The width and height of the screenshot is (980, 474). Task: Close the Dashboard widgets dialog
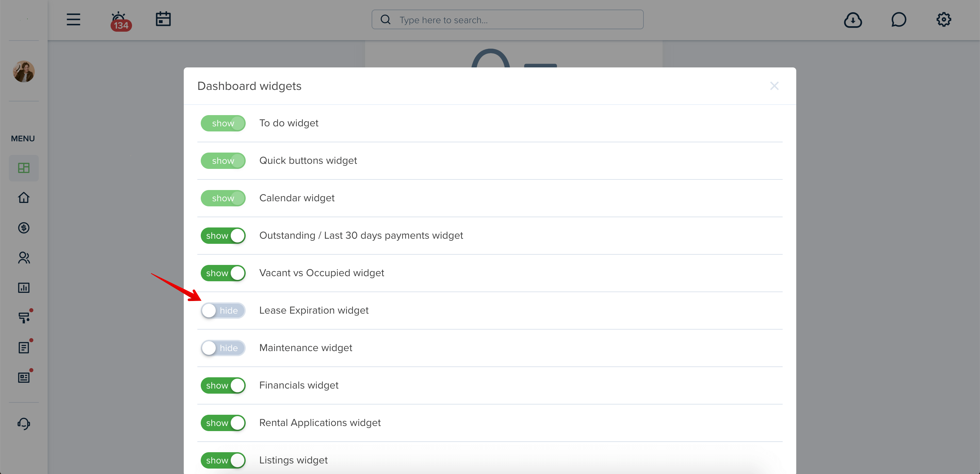(774, 86)
